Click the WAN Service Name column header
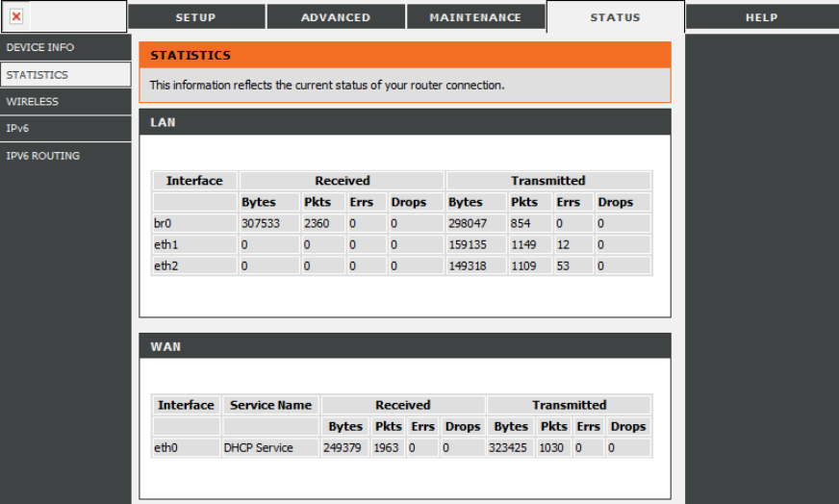Image resolution: width=839 pixels, height=504 pixels. coord(270,405)
